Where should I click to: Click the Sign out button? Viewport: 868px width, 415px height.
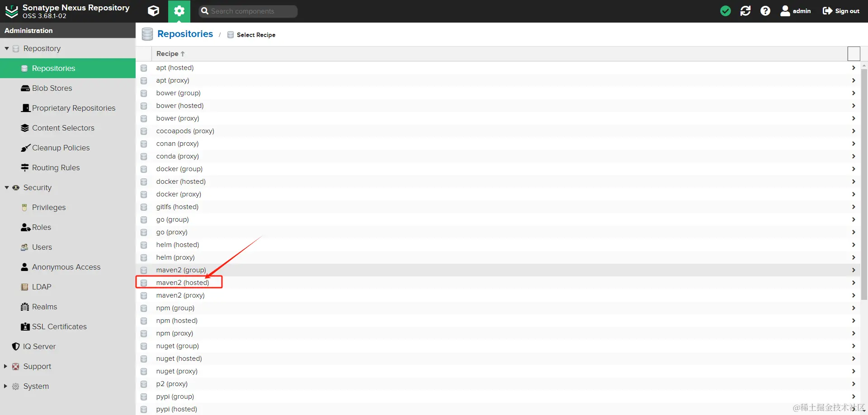click(x=841, y=11)
